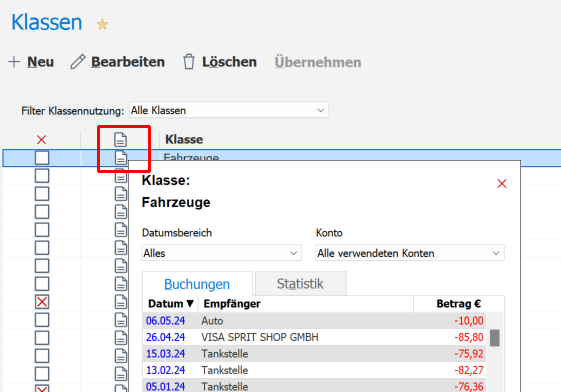Tick the fifth checkbox in the class list
This screenshot has height=392, width=561.
[42, 230]
